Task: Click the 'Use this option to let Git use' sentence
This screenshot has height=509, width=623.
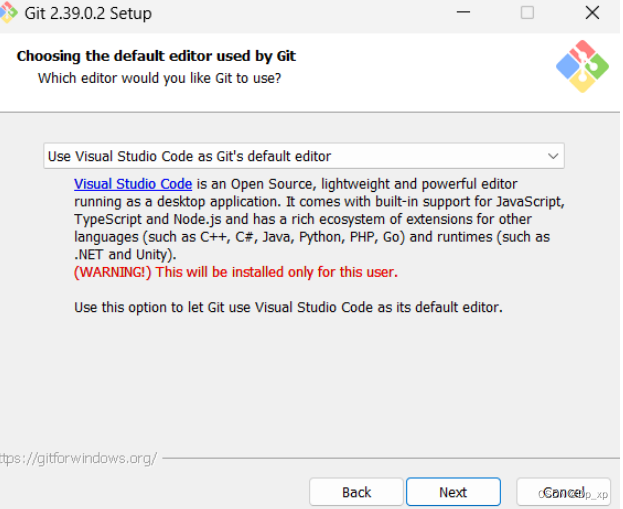Action: 288,308
